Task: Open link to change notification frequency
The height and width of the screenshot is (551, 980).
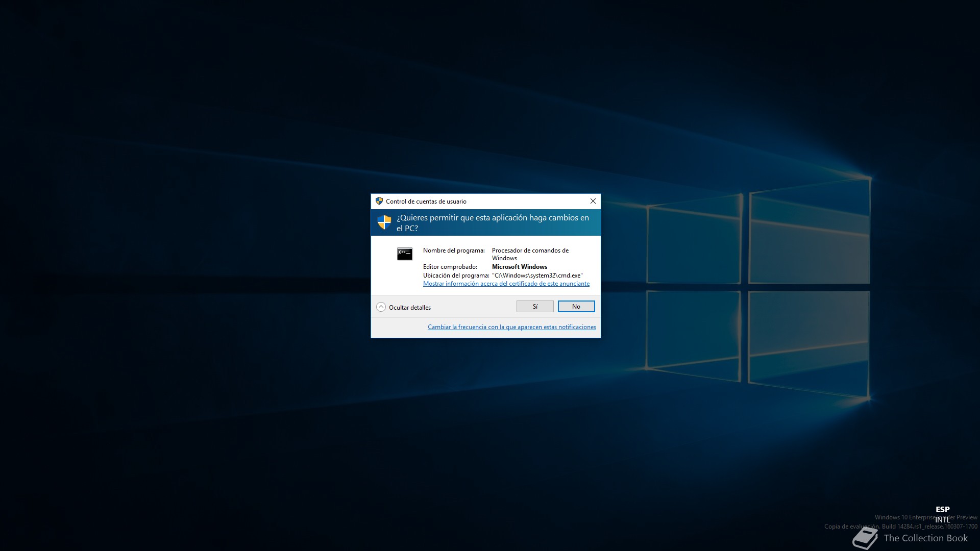Action: pyautogui.click(x=512, y=327)
